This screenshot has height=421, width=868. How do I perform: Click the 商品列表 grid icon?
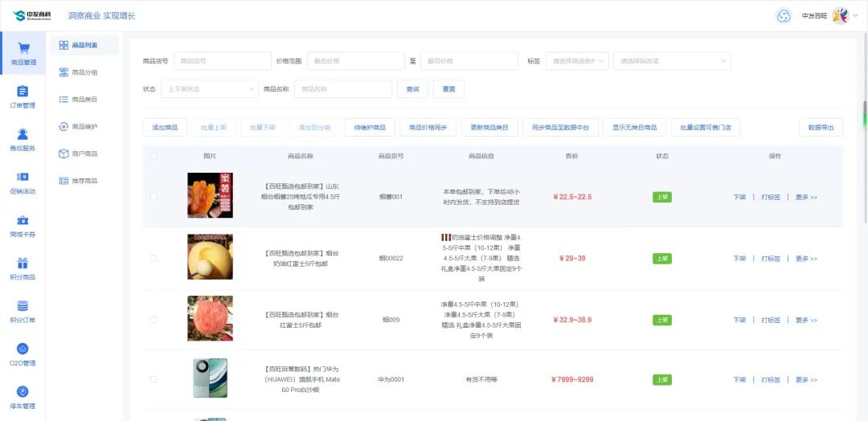point(63,45)
